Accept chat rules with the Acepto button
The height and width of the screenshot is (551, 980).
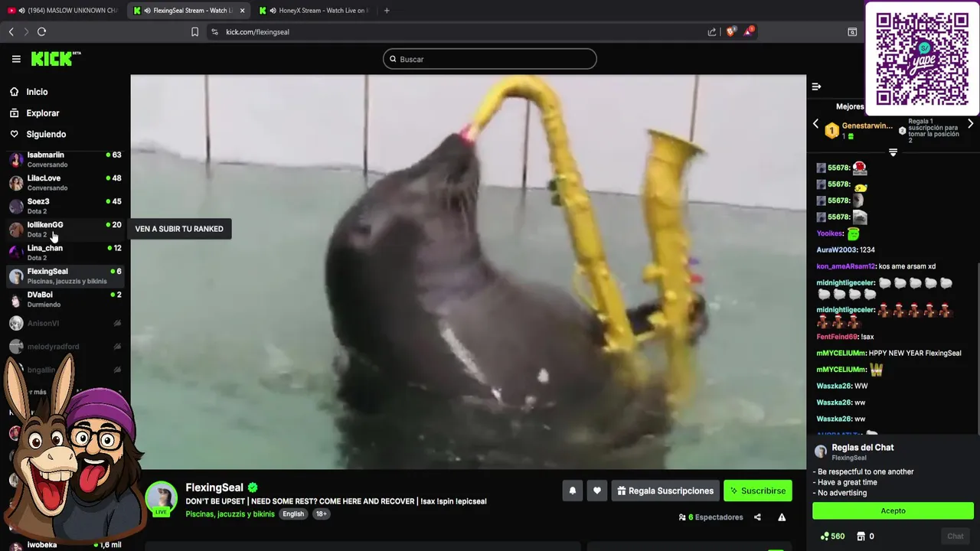[893, 510]
